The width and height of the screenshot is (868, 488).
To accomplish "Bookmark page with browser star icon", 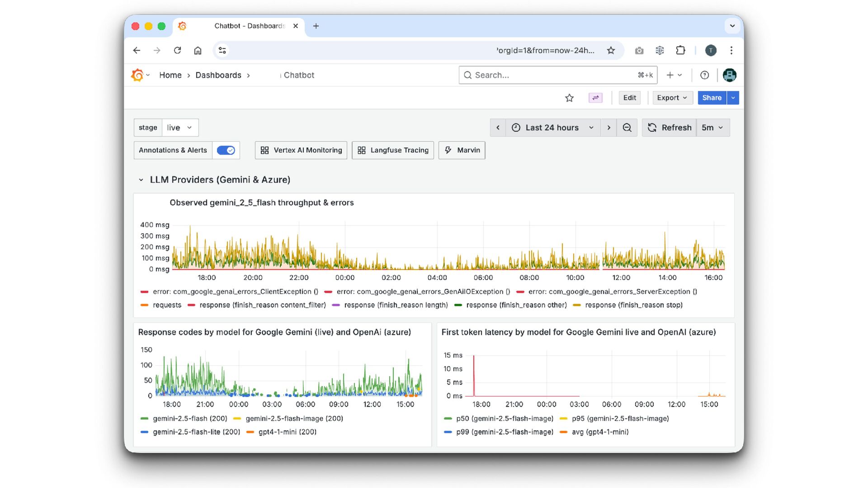I will tap(611, 50).
